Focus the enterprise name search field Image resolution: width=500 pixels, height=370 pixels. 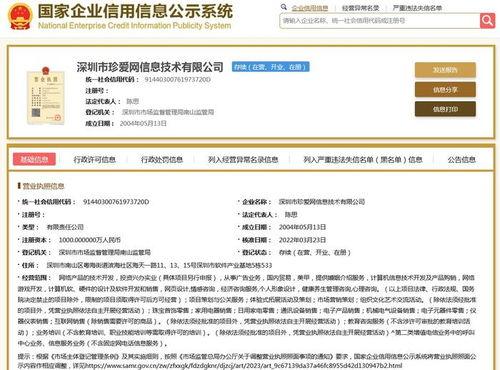point(380,21)
